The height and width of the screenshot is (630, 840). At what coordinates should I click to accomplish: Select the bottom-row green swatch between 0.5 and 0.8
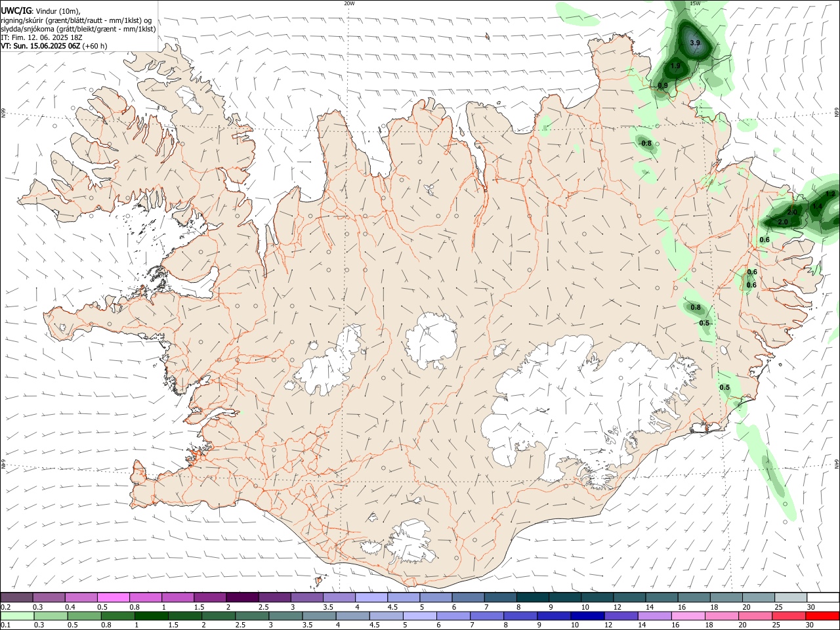(84, 616)
